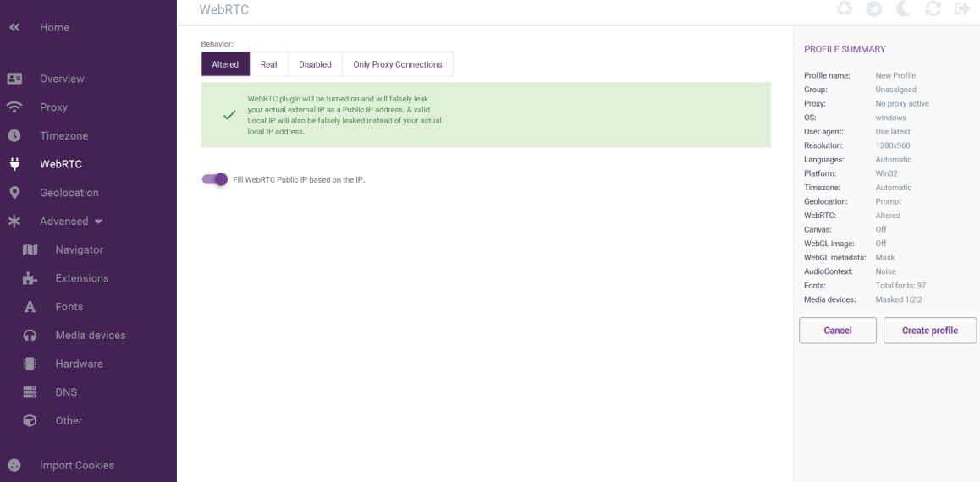Toggle dark mode moon icon
The width and height of the screenshot is (980, 482).
[905, 8]
